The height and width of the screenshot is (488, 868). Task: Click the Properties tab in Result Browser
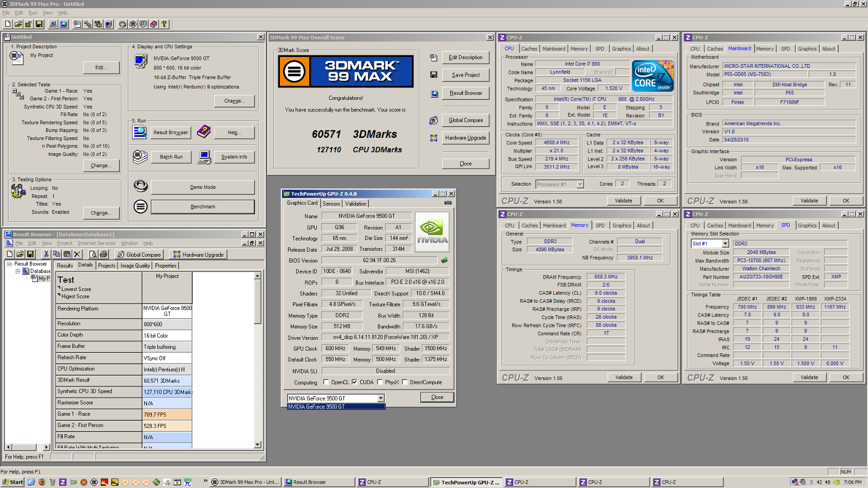coord(165,266)
